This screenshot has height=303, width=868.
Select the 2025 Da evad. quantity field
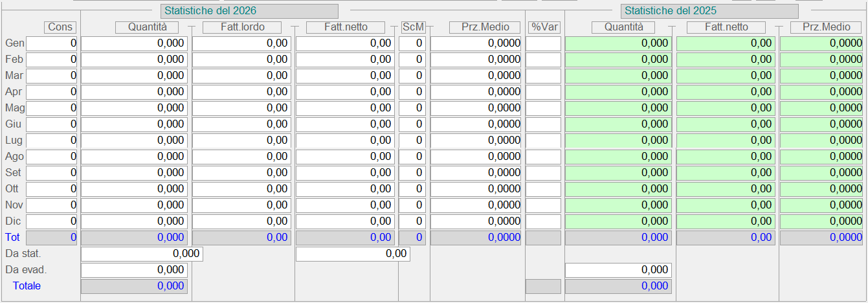[618, 270]
